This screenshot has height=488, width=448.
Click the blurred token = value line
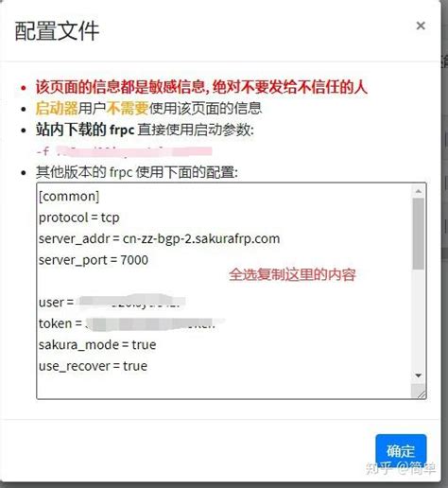coord(131,323)
